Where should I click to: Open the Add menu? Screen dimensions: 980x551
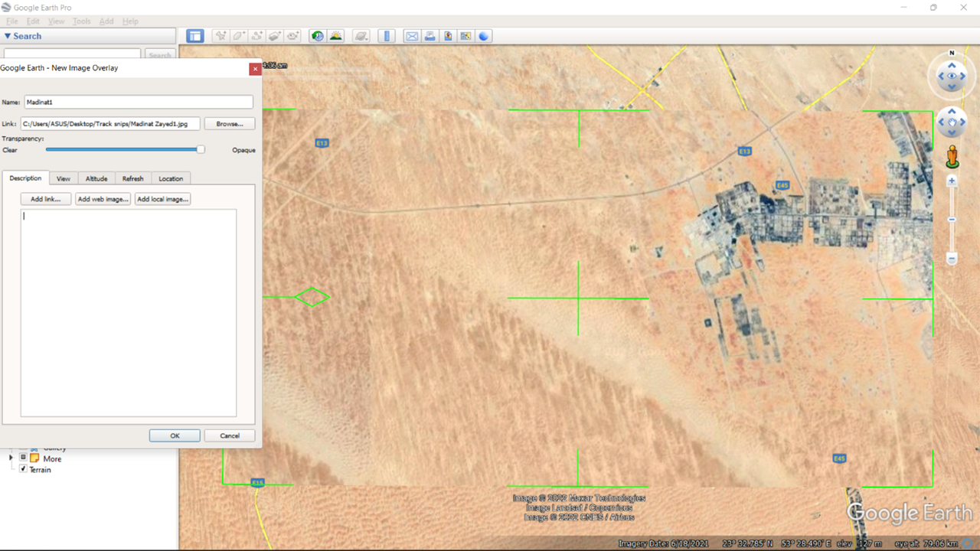pos(106,21)
